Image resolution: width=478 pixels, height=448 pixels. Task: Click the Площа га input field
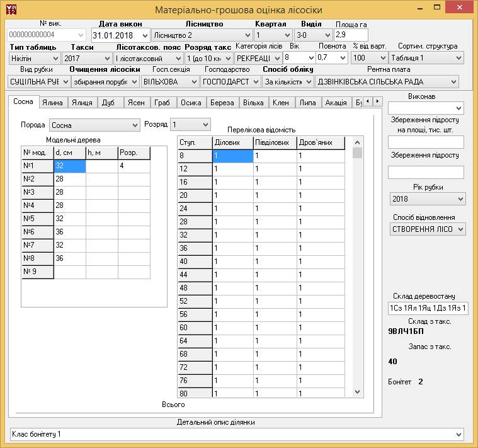[x=351, y=35]
